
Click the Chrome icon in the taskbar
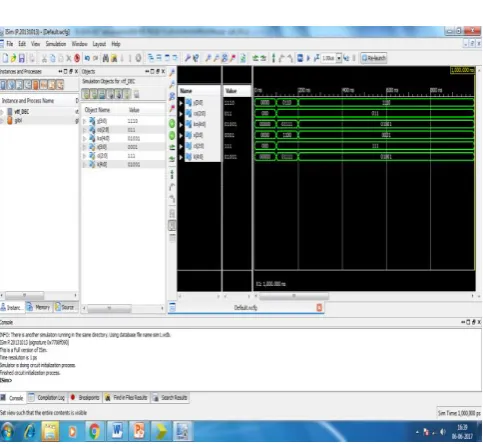(95, 431)
